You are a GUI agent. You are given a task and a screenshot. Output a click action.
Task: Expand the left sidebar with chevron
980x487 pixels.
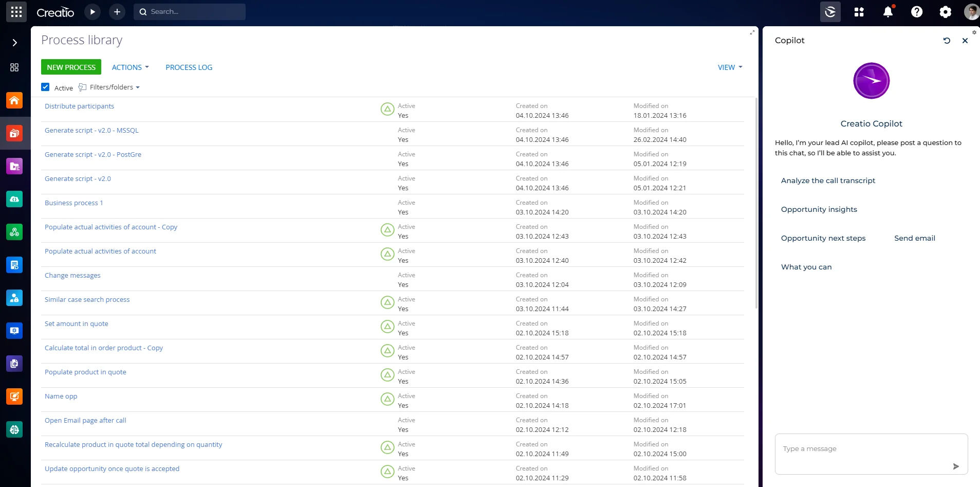tap(15, 43)
